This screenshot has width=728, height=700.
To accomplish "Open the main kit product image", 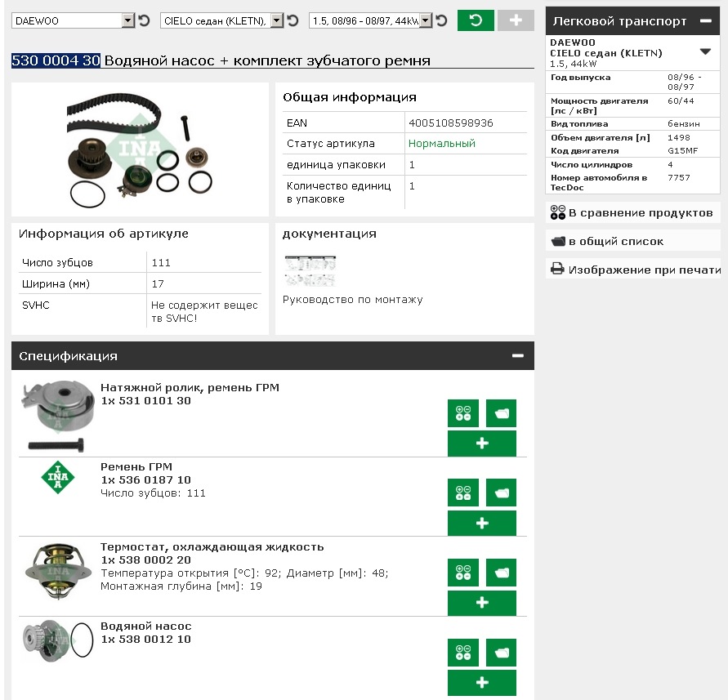I will 140,150.
